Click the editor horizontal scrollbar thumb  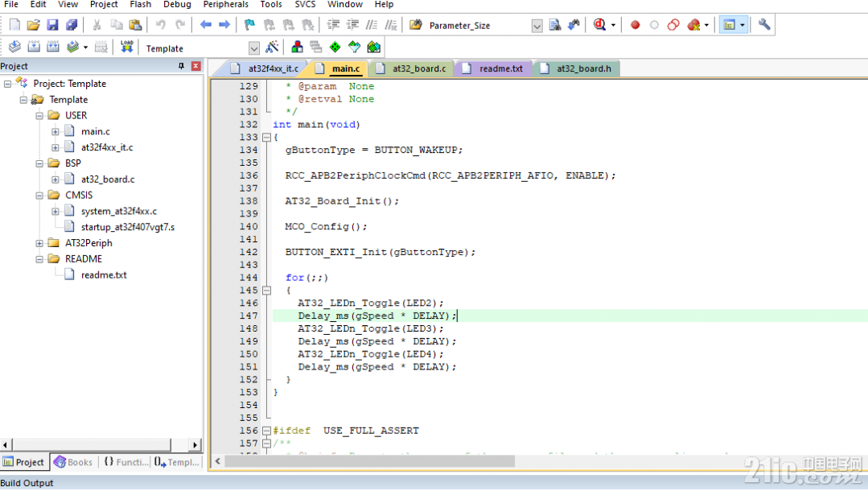coord(370,461)
